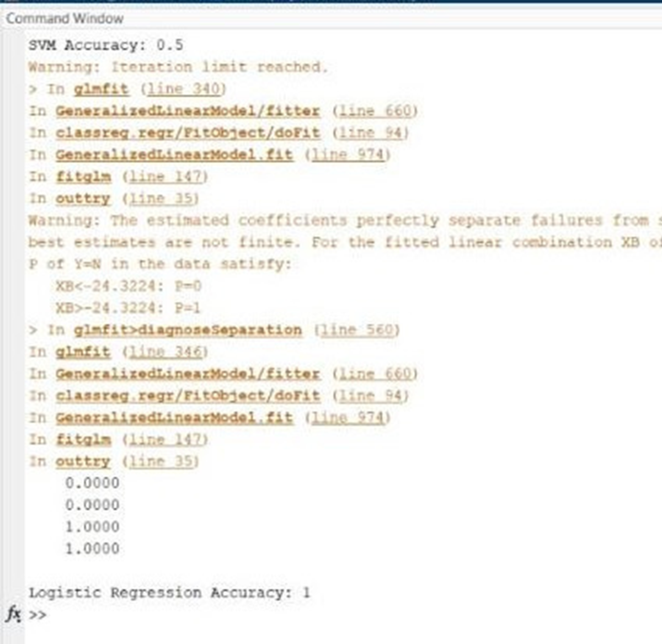Image resolution: width=662 pixels, height=644 pixels.
Task: Open the glmfit link beside line 340
Action: coord(101,89)
